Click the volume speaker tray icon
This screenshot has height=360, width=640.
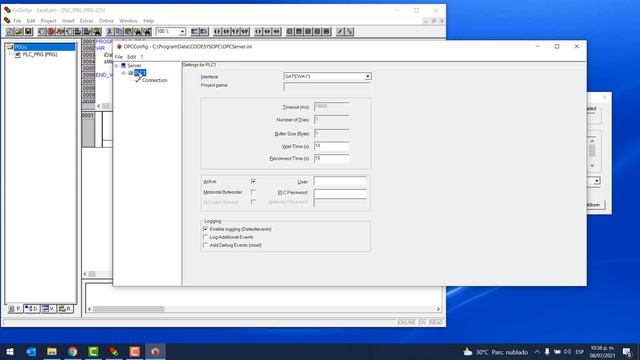click(567, 352)
